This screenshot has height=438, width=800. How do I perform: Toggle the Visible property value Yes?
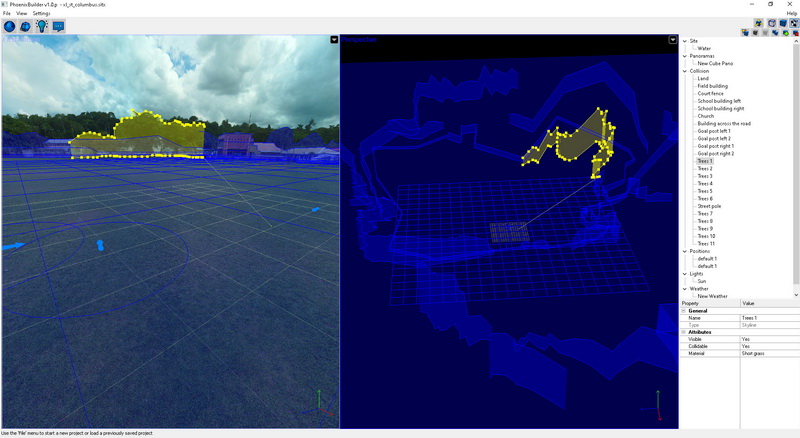[x=746, y=339]
